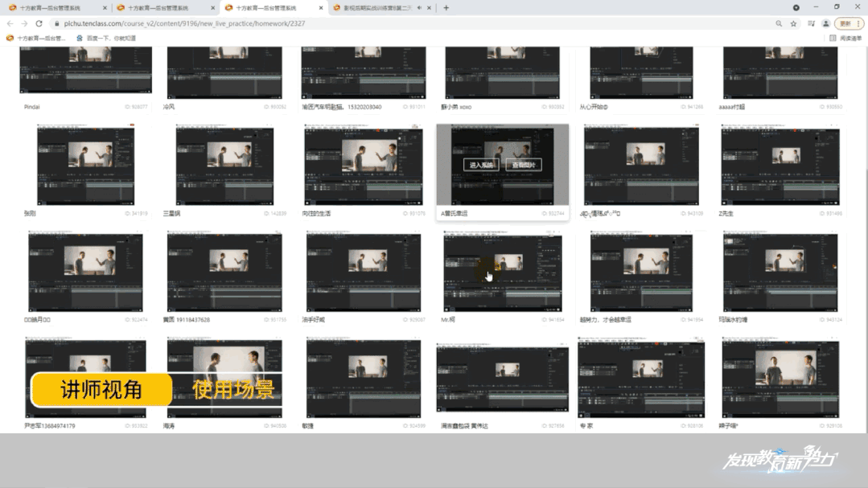Open the Z先生 homework thumbnail
This screenshot has width=868, height=488.
pos(780,165)
